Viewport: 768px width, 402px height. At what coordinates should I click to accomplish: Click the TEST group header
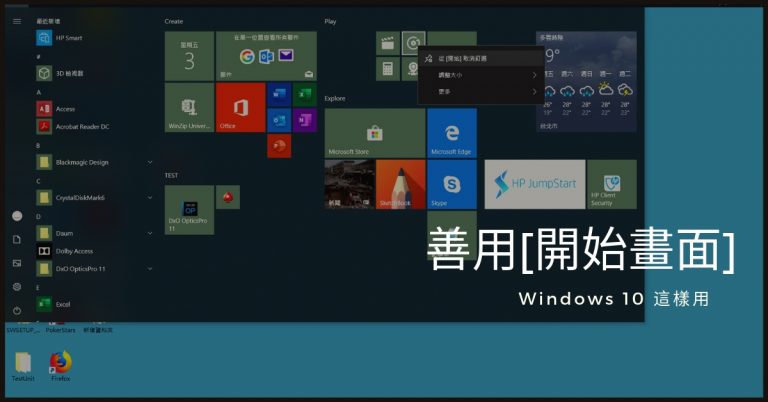click(171, 175)
